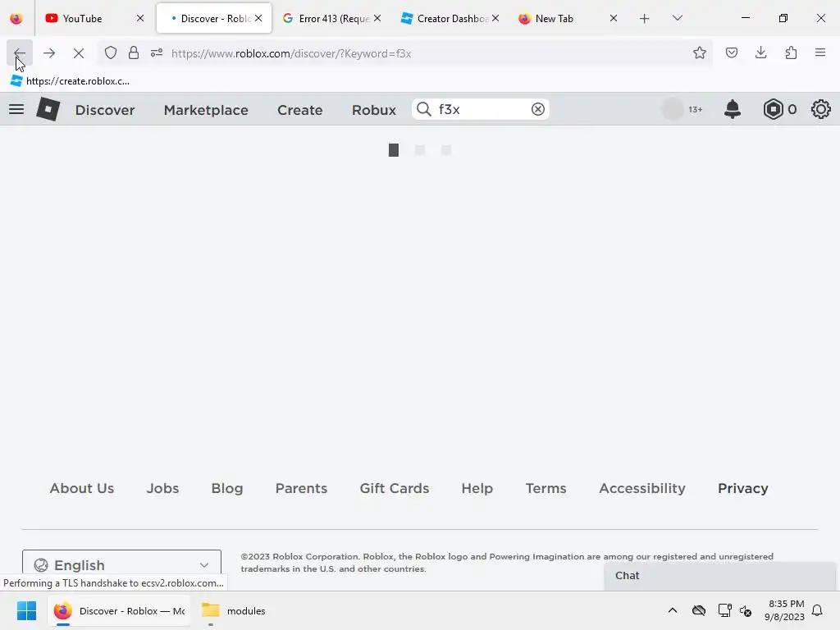Open the Help footer link
Image resolution: width=840 pixels, height=630 pixels.
[477, 488]
